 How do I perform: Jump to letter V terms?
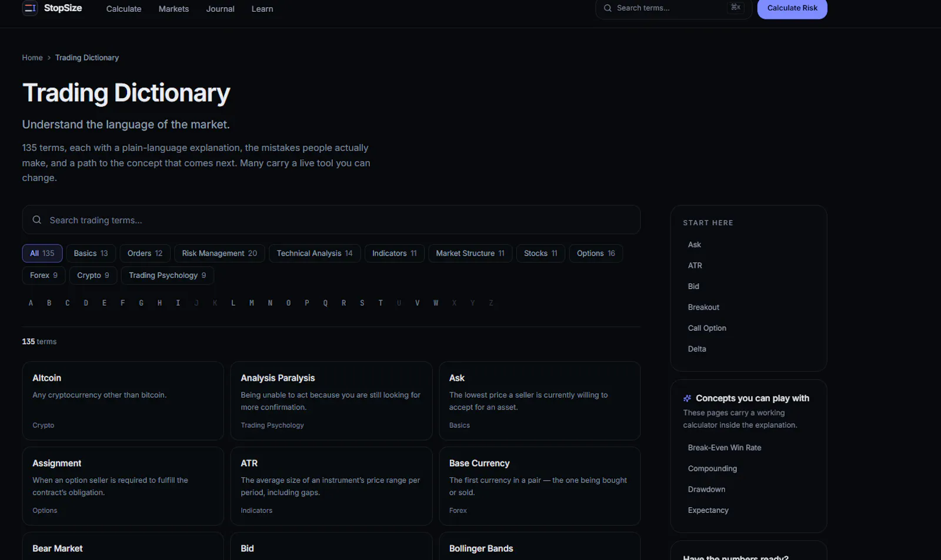[418, 303]
